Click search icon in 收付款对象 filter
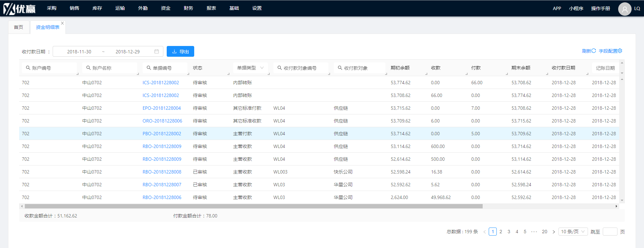The width and height of the screenshot is (644, 248). (x=340, y=68)
